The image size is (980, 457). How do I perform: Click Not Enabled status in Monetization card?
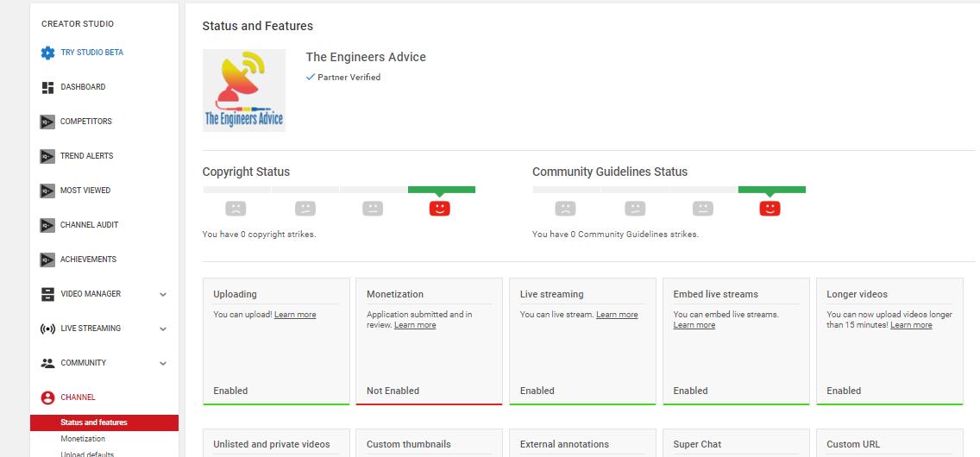[x=393, y=391]
